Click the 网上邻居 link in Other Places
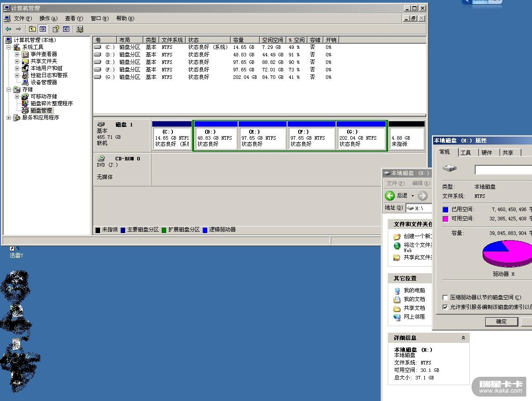532x401 pixels. [x=414, y=317]
